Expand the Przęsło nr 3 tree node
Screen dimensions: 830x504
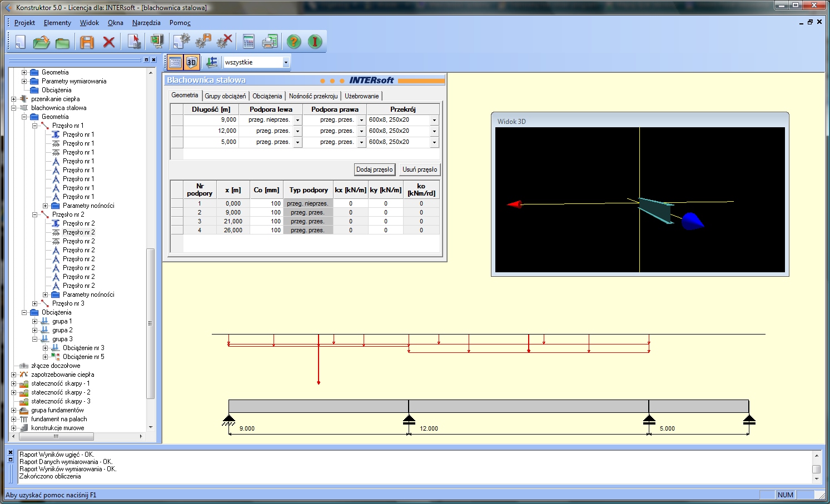tap(34, 303)
